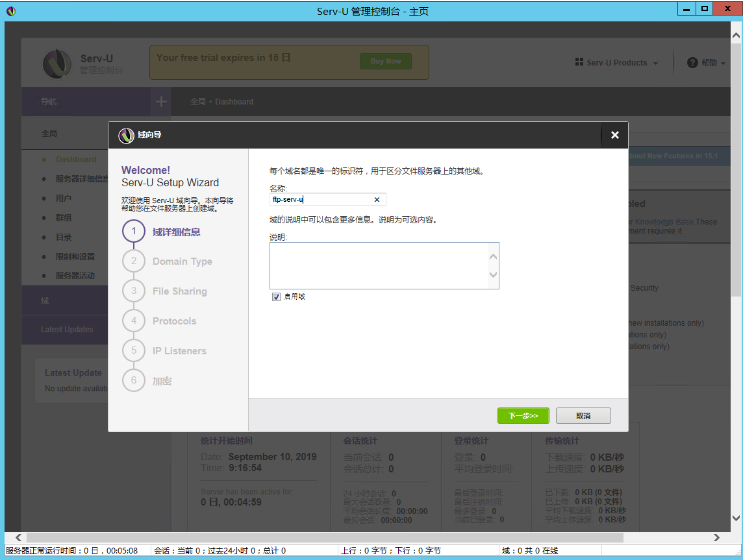Click the free trial expiry notice text
Viewport: 743px width, 560px height.
point(223,58)
